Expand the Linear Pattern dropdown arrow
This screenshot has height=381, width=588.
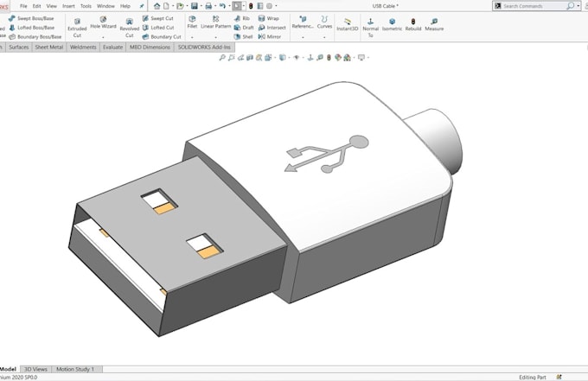pos(215,37)
